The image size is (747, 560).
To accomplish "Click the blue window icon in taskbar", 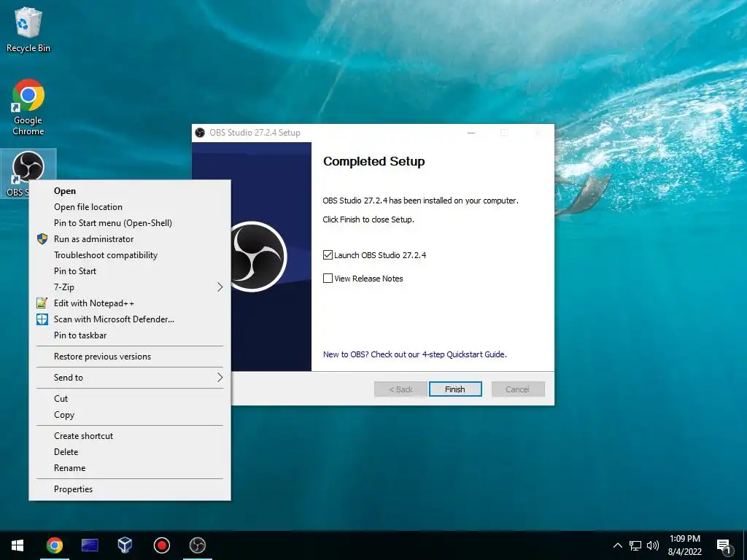I will 90,545.
